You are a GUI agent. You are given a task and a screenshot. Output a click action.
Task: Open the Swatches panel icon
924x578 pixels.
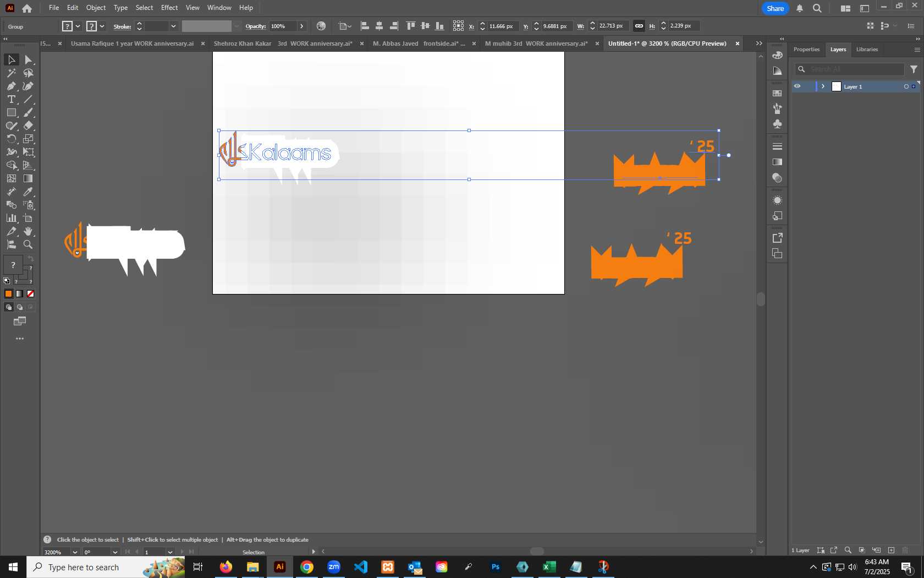click(777, 93)
